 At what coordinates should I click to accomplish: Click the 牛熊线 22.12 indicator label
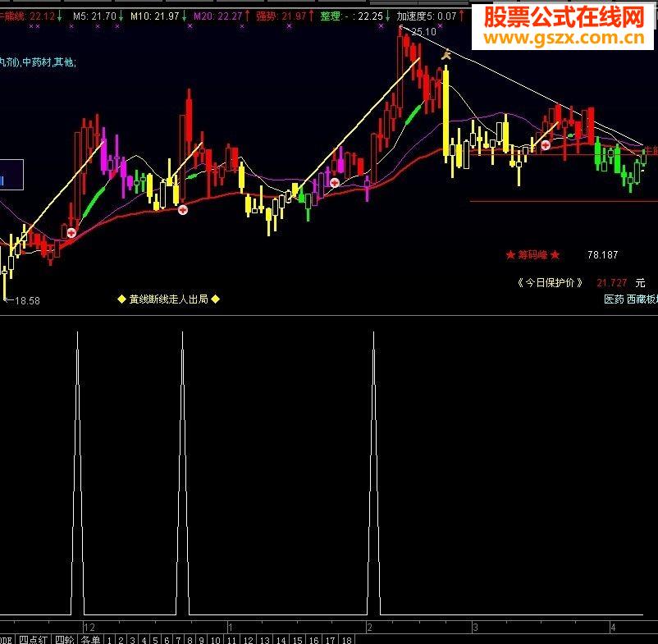tap(28, 16)
